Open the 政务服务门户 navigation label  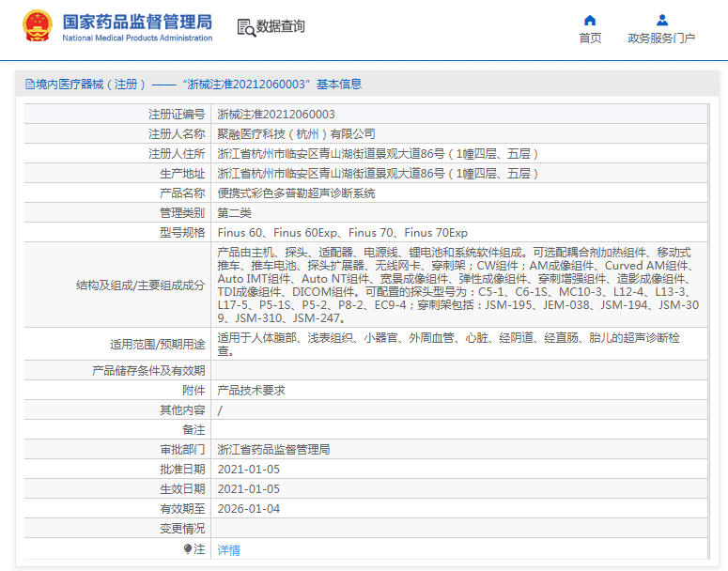coord(661,39)
